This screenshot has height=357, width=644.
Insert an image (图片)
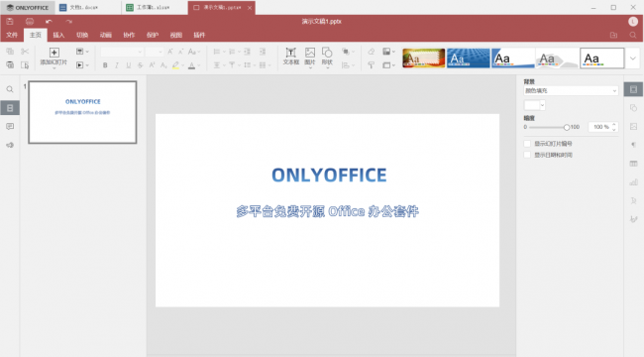tap(310, 57)
